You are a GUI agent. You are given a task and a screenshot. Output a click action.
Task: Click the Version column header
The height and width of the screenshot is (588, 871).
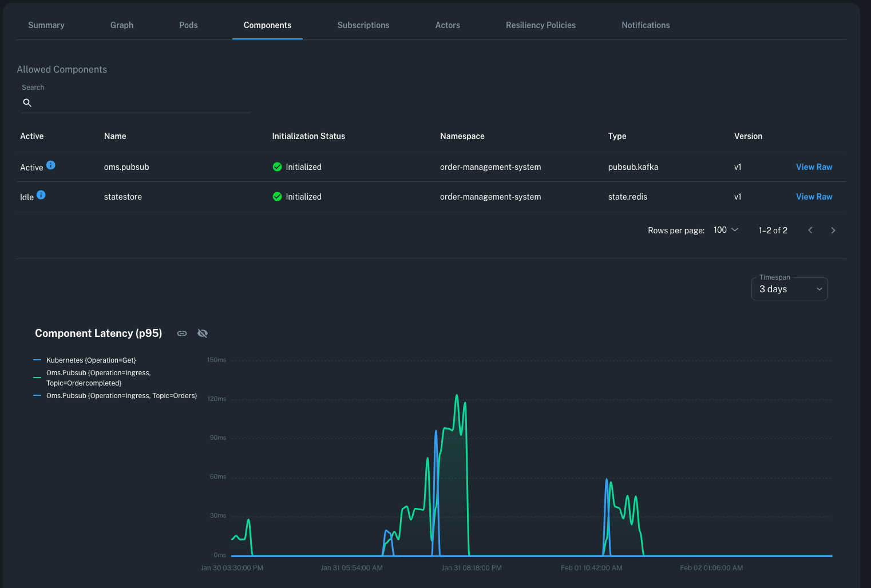tap(748, 136)
